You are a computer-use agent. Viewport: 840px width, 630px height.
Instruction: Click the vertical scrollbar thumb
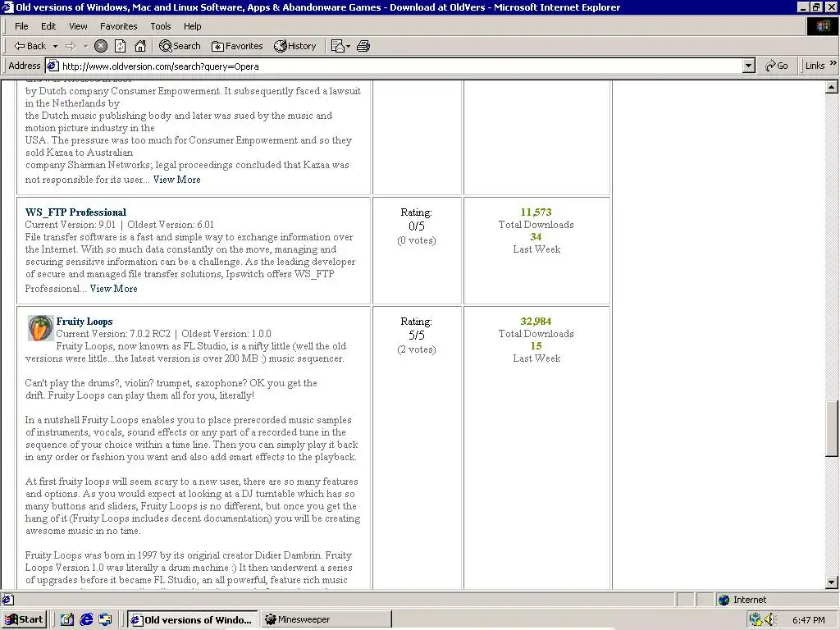[832, 428]
